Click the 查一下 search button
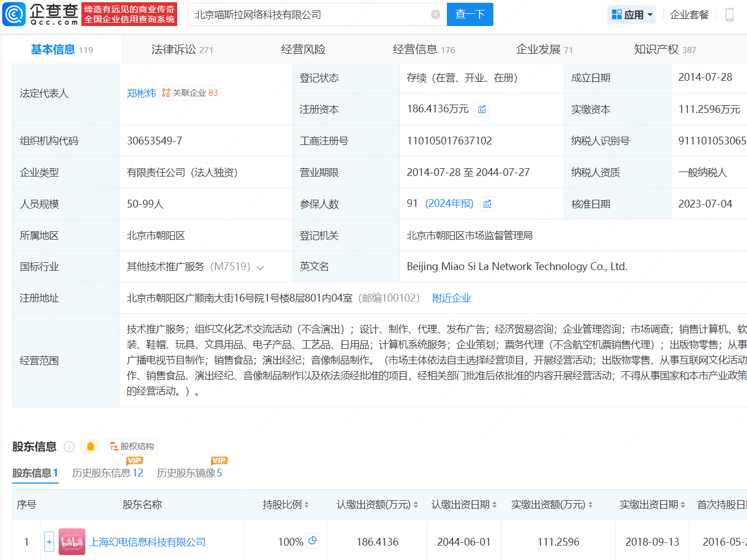Image resolution: width=747 pixels, height=560 pixels. 470,14
